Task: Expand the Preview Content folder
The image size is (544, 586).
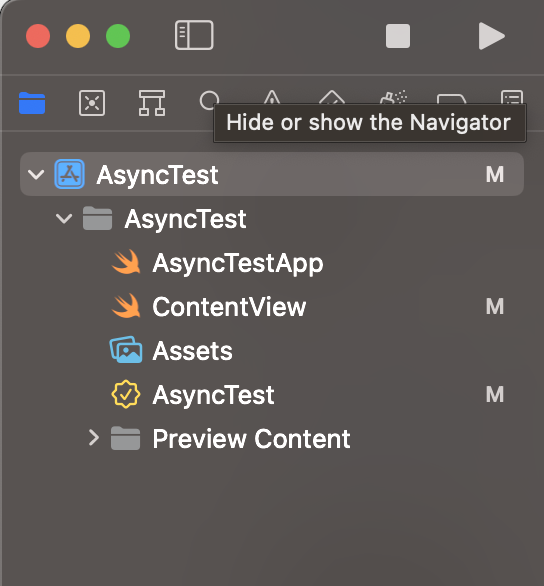Action: (x=94, y=438)
